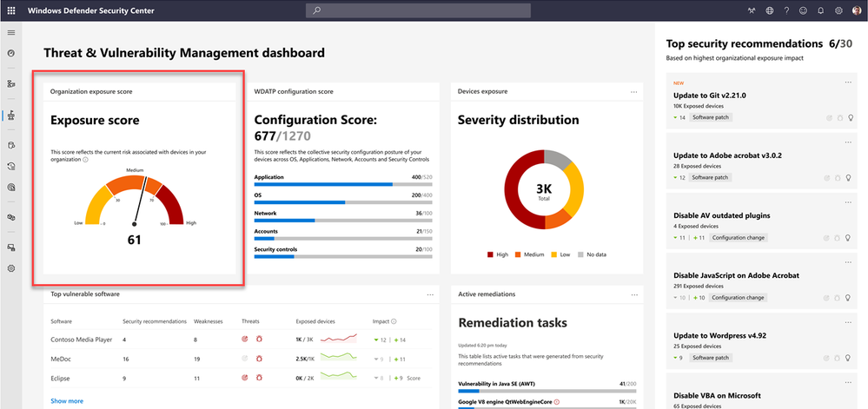Click the Security controls progress bar
The image size is (868, 409).
(342, 256)
